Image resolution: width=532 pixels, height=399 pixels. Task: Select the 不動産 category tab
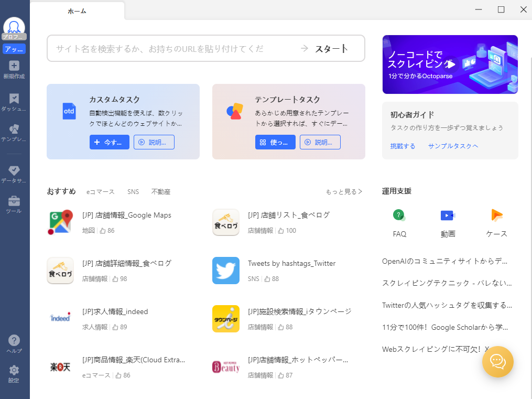[x=161, y=192]
